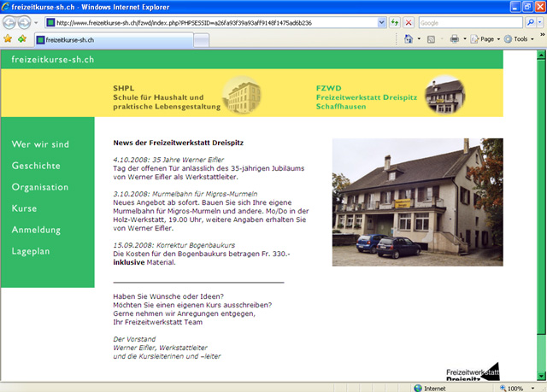Click the Print toolbar icon
This screenshot has width=547, height=392.
[x=455, y=39]
